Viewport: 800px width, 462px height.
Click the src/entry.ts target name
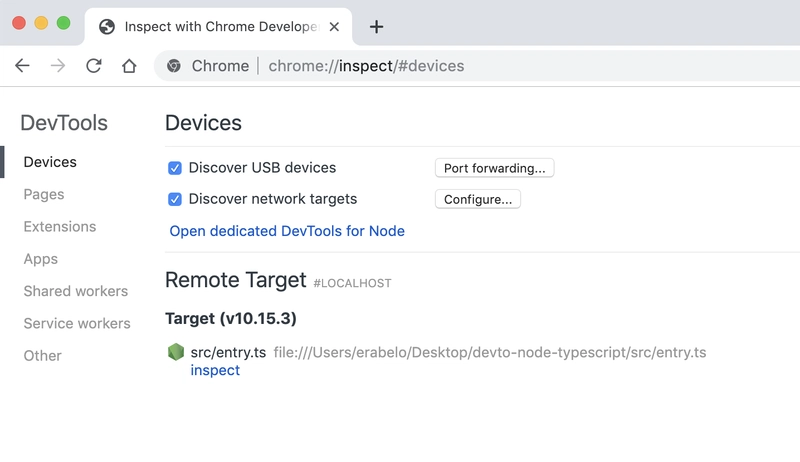pos(228,352)
